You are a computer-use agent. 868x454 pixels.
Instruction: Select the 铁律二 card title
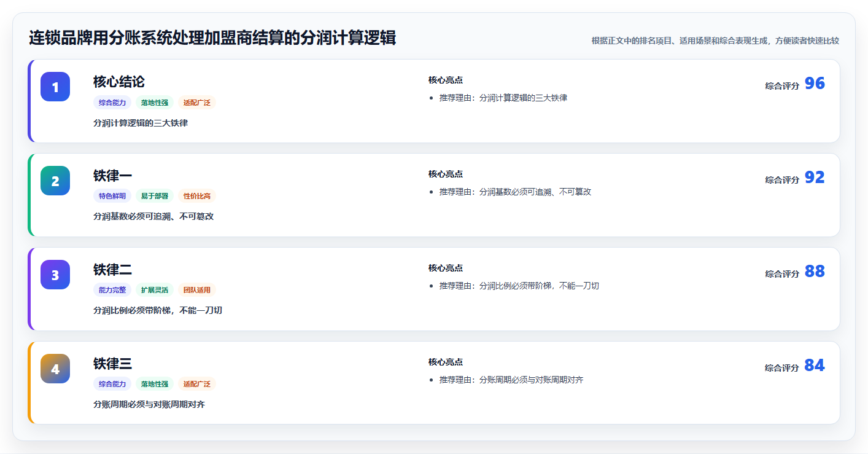[x=112, y=270]
